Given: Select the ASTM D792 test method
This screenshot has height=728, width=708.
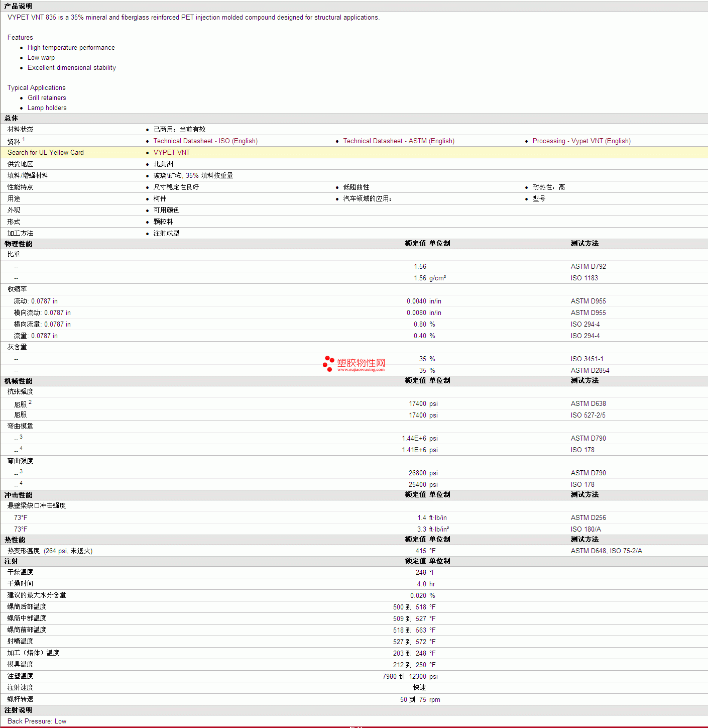Looking at the screenshot, I should pos(588,267).
